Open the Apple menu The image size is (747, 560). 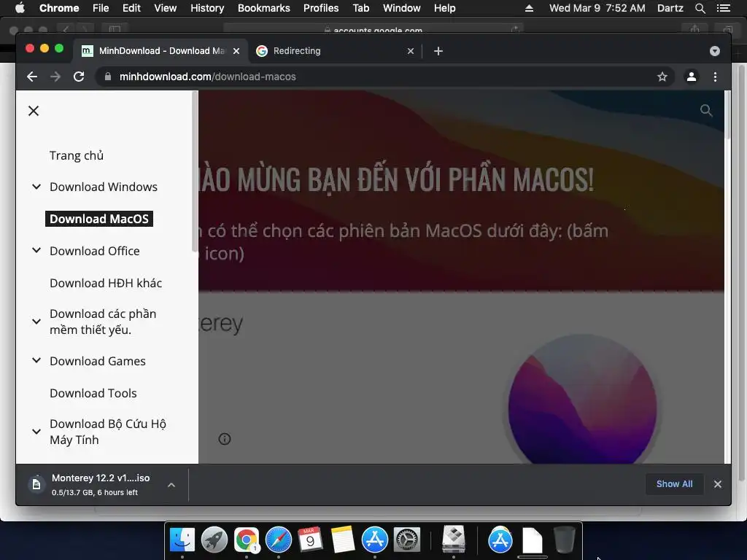(x=20, y=8)
